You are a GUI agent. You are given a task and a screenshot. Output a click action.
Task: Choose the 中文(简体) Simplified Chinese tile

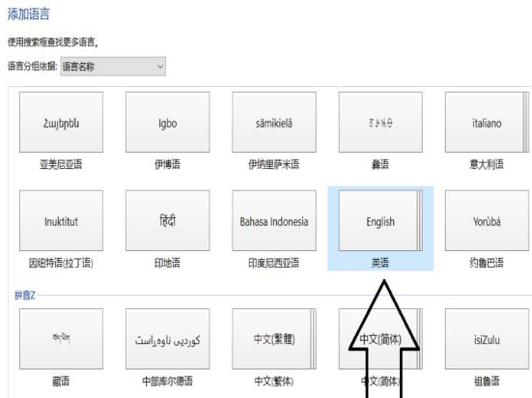pos(380,339)
